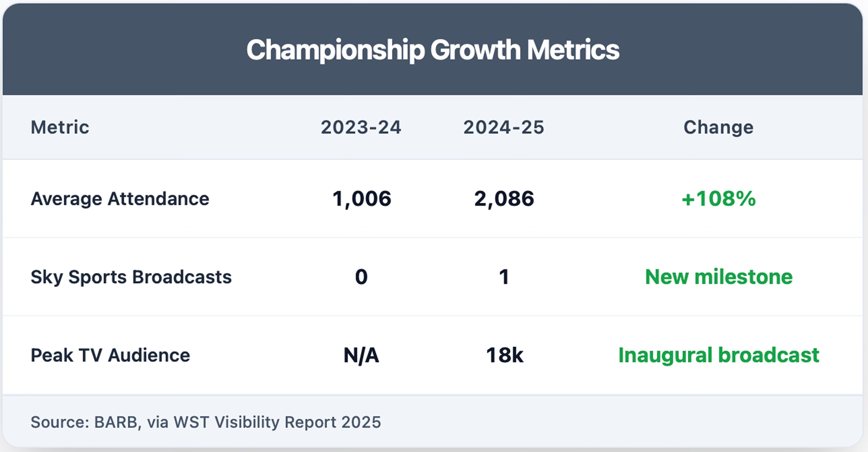Select the N/A audience cell
The image size is (868, 452).
coord(361,355)
